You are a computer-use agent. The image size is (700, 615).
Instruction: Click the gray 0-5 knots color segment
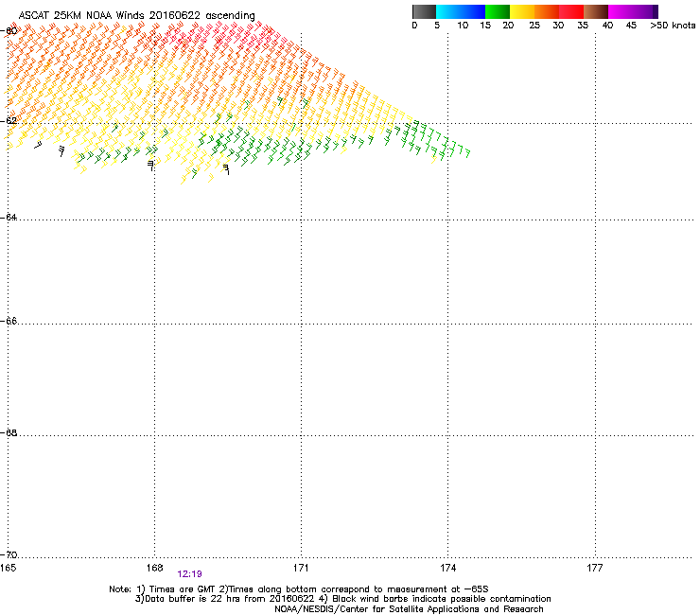click(x=424, y=11)
